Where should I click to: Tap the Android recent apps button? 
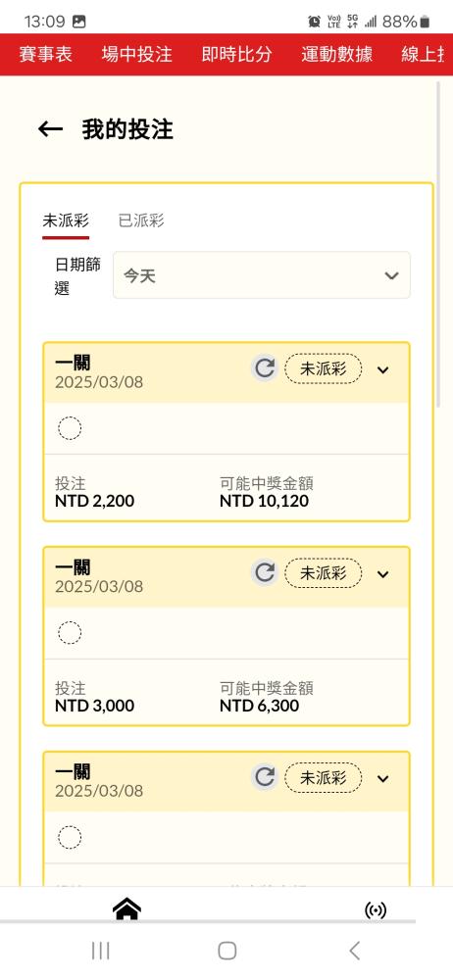click(x=100, y=952)
